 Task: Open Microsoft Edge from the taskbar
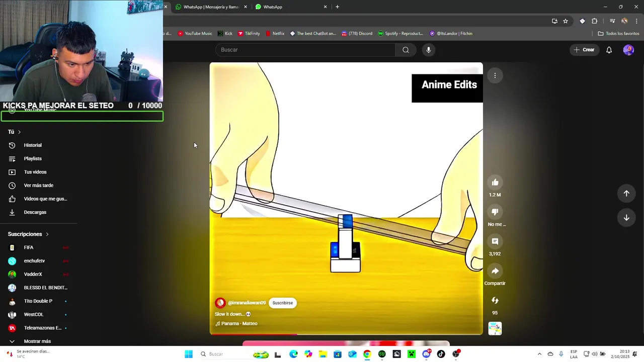pyautogui.click(x=293, y=354)
